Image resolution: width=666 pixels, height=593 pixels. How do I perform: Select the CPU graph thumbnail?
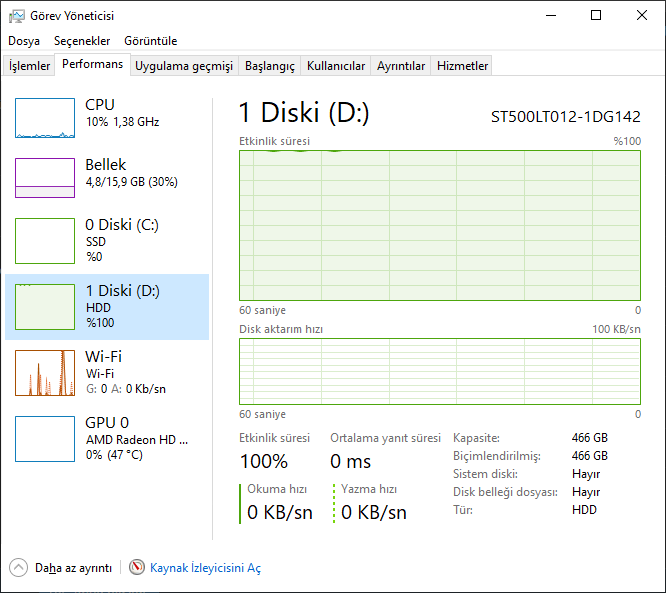[x=45, y=118]
